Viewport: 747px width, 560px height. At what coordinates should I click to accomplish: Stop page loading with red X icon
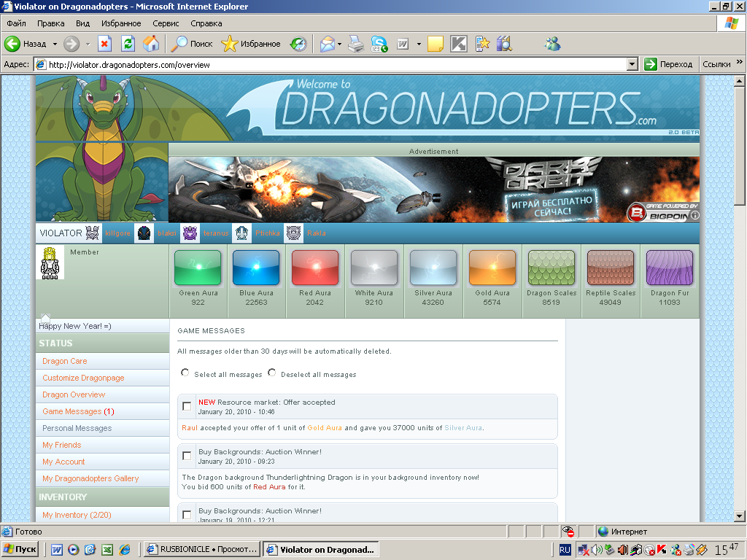click(104, 44)
